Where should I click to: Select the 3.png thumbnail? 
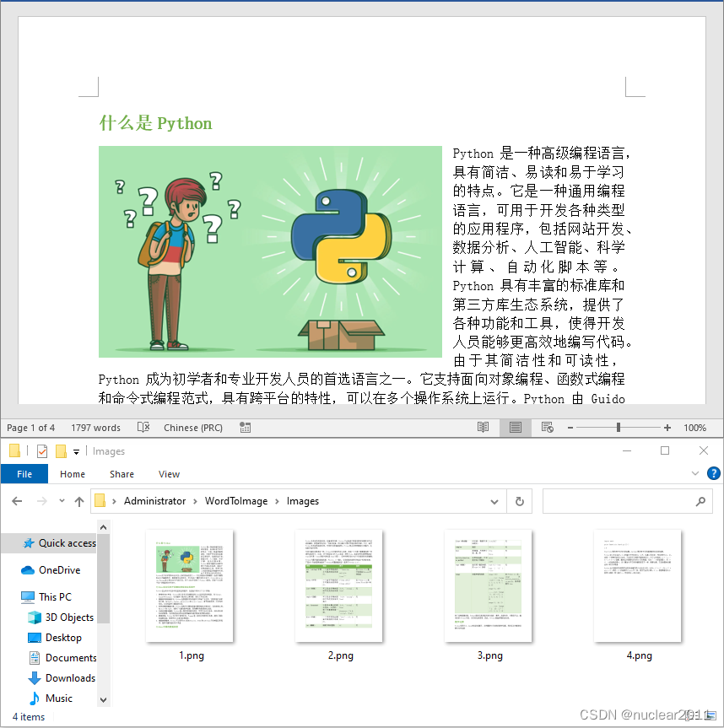point(488,586)
